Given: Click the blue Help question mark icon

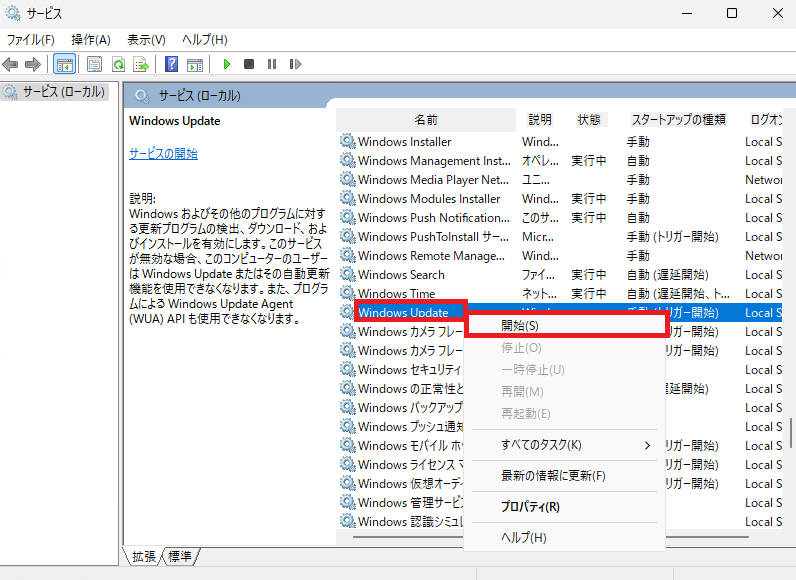Looking at the screenshot, I should point(171,64).
